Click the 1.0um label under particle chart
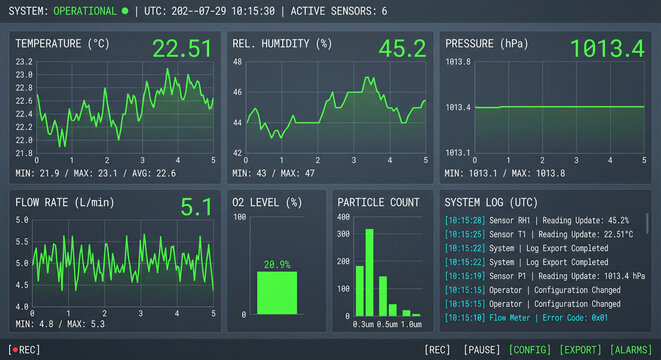Screen dimensions: 661x360 (x=411, y=324)
